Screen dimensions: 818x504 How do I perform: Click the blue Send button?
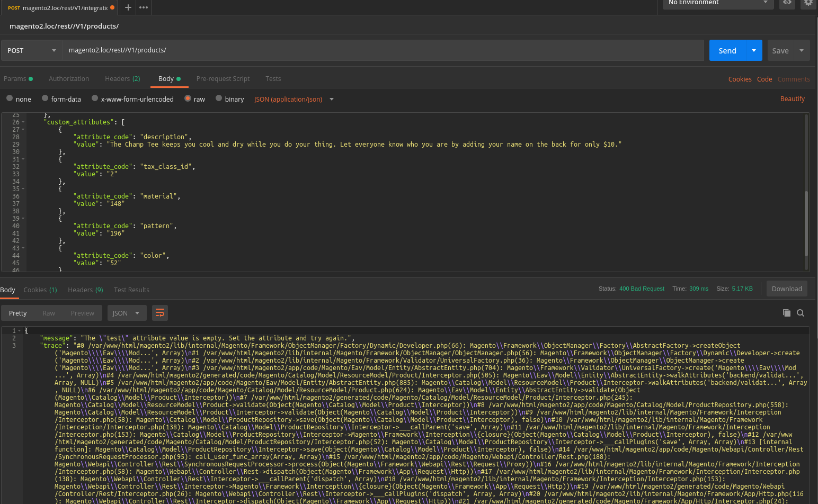(x=727, y=50)
